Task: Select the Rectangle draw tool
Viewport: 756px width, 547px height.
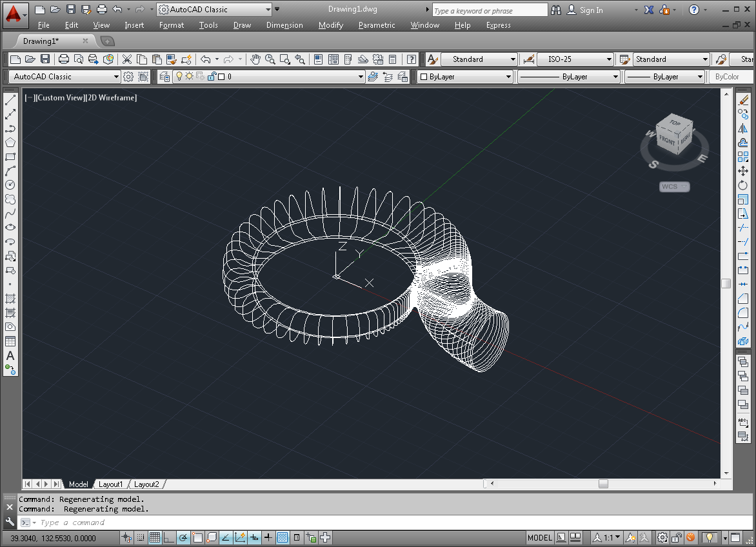Action: coord(10,157)
